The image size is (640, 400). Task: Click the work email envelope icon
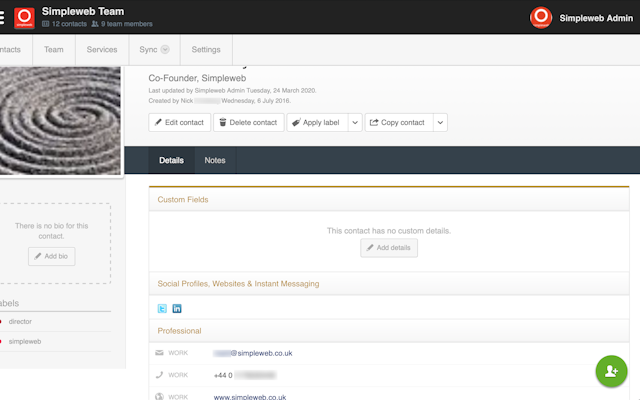[160, 353]
